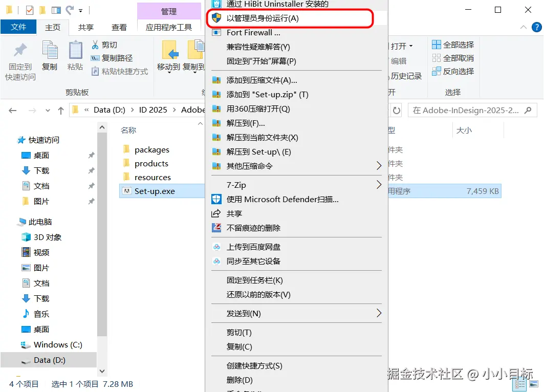The height and width of the screenshot is (392, 544).
Task: Click the 剪切 scissors icon in clipboard group
Action: click(95, 45)
